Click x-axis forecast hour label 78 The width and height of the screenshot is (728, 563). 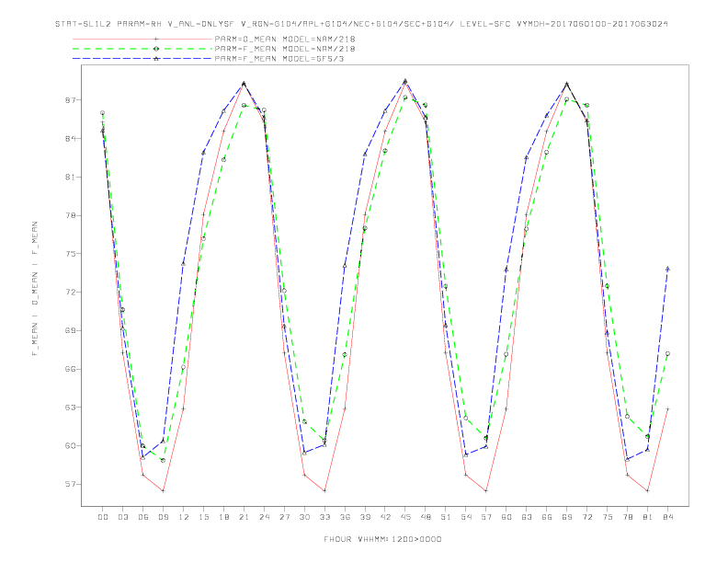(x=627, y=517)
